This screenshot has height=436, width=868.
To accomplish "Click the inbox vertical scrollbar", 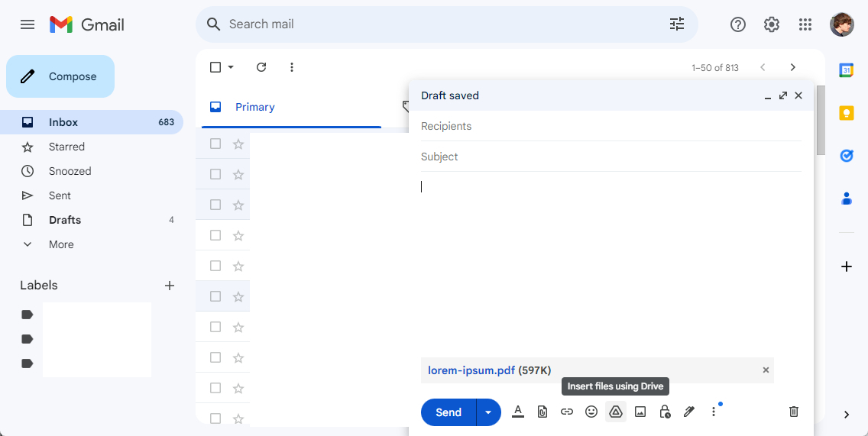I will click(x=821, y=120).
